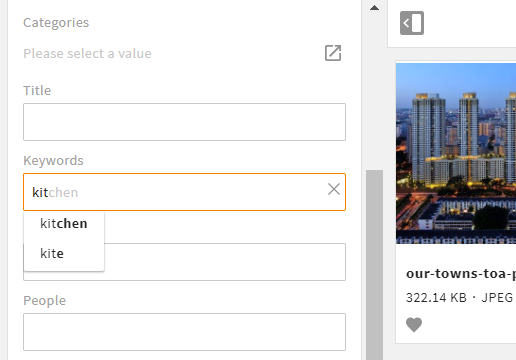Favorite the image with heart icon

pos(414,325)
